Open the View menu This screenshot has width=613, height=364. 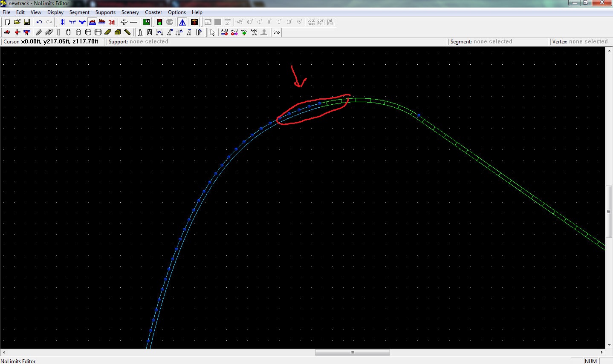[x=36, y=12]
